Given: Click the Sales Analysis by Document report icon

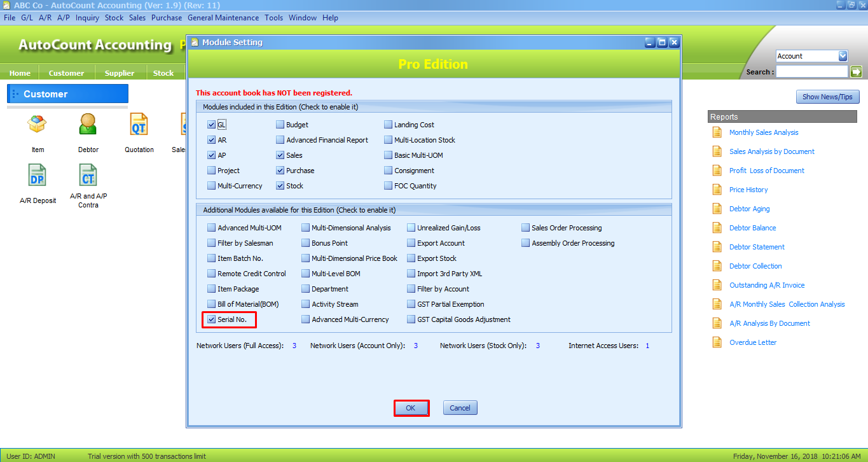Looking at the screenshot, I should pos(717,151).
